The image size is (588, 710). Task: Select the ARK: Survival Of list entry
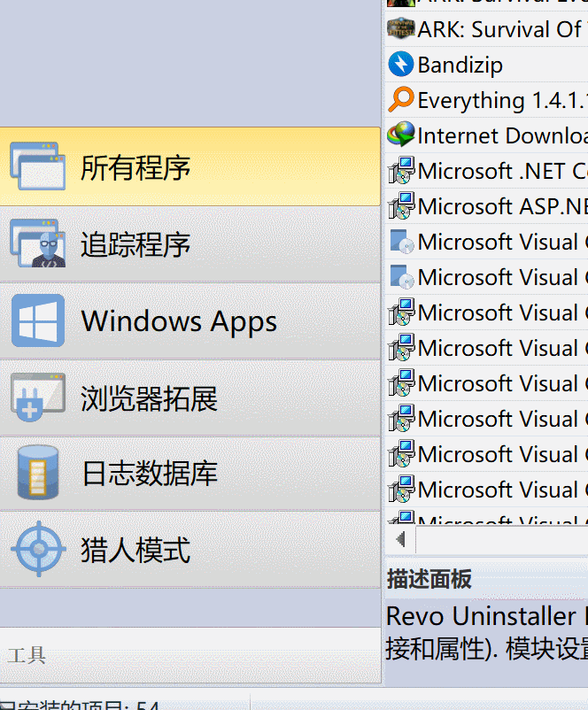pyautogui.click(x=486, y=29)
